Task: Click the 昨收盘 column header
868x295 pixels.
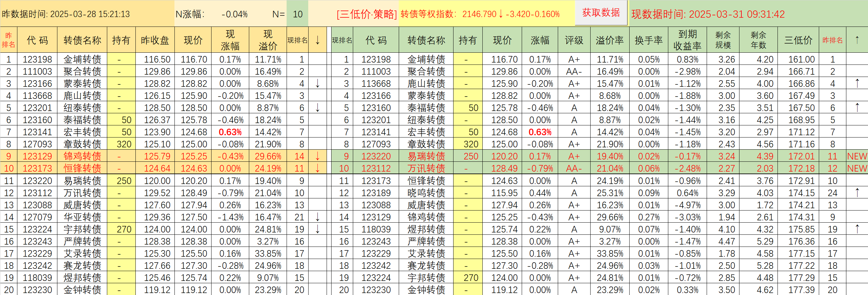Action: tap(155, 40)
